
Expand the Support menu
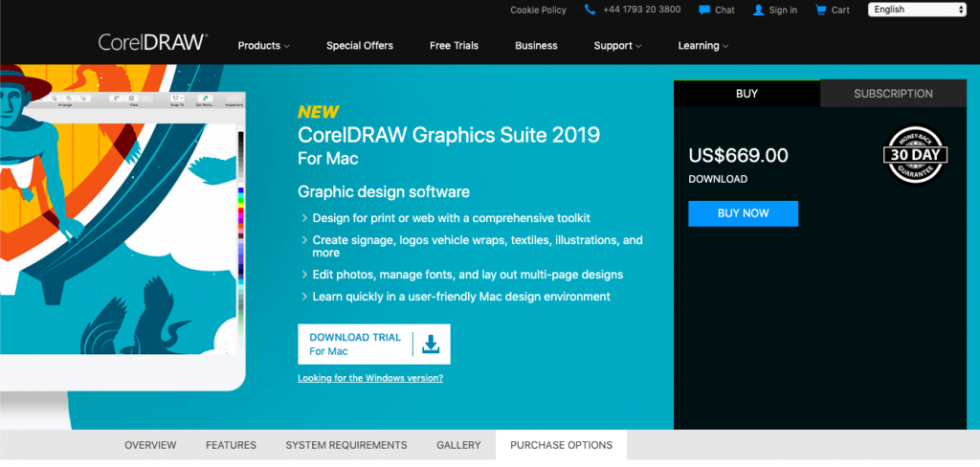617,46
